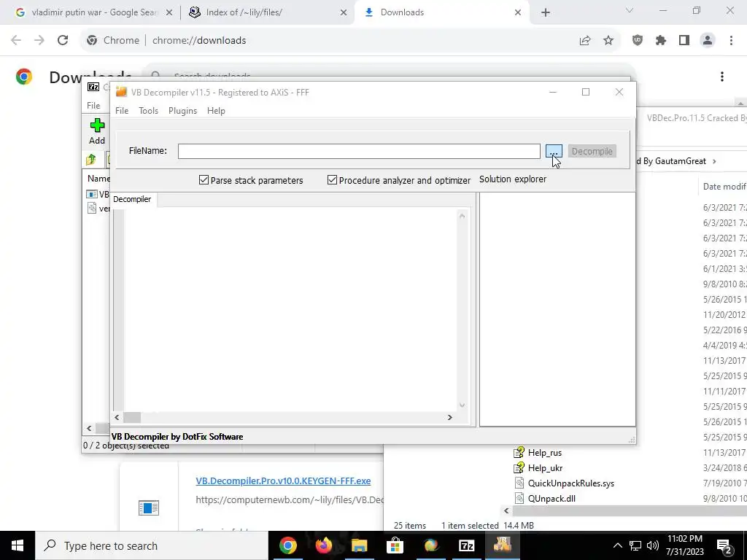Image resolution: width=747 pixels, height=560 pixels.
Task: Click the Decompiler pane's scroll down arrow
Action: 462,405
